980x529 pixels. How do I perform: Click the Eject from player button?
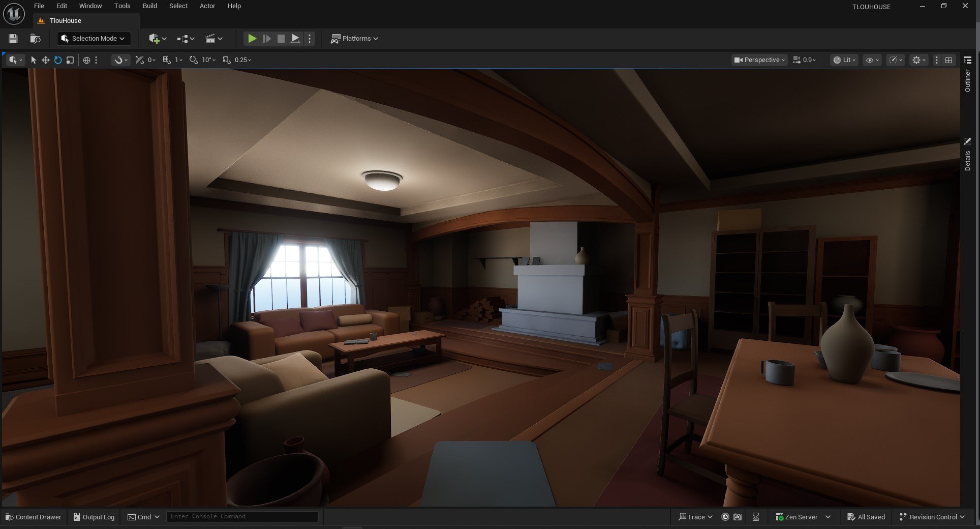[295, 39]
